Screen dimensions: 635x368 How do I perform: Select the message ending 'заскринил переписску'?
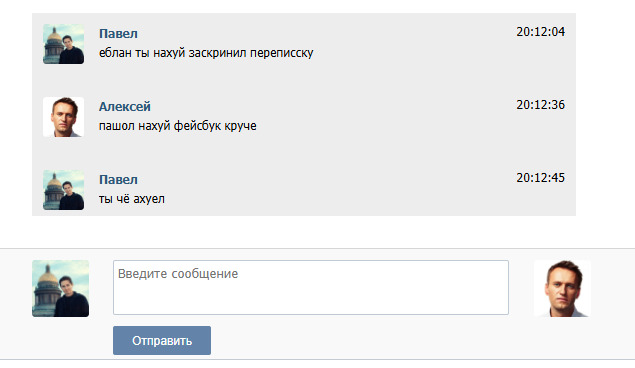206,53
